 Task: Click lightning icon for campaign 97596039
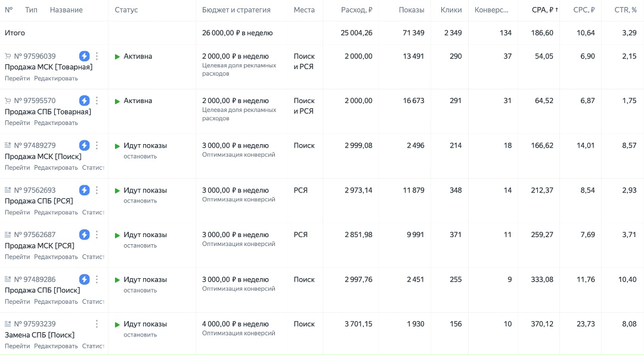pos(85,56)
